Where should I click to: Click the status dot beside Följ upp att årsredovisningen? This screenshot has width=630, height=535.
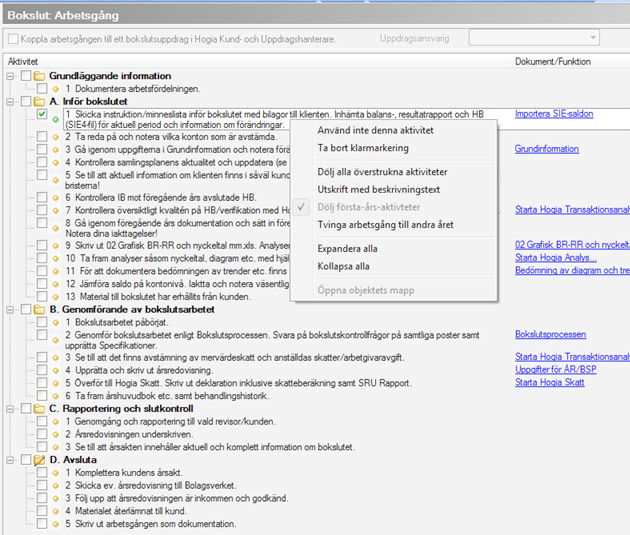pyautogui.click(x=55, y=498)
